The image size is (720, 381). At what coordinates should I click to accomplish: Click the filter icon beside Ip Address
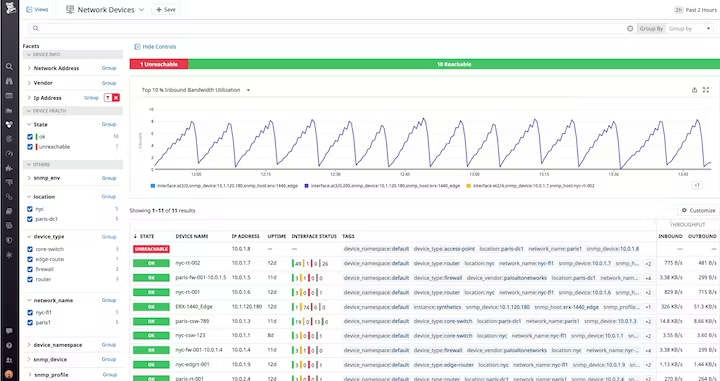point(107,98)
